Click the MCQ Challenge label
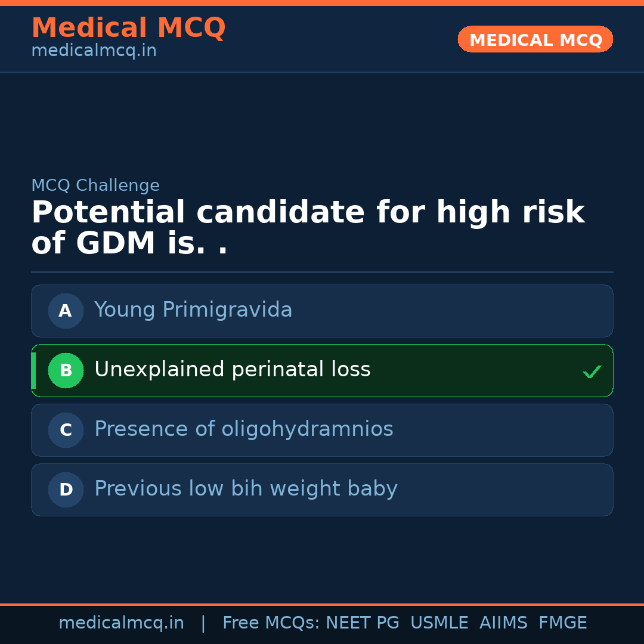 click(95, 185)
